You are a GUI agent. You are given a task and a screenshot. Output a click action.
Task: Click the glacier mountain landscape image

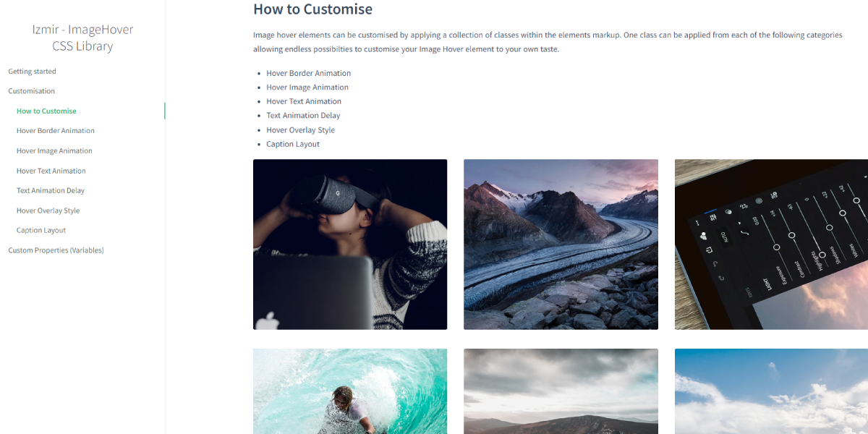[561, 244]
